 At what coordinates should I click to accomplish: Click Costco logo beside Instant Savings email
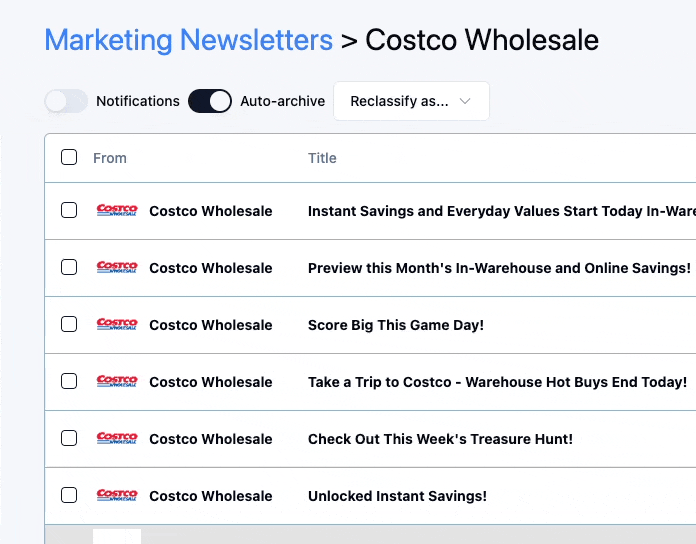pyautogui.click(x=117, y=210)
